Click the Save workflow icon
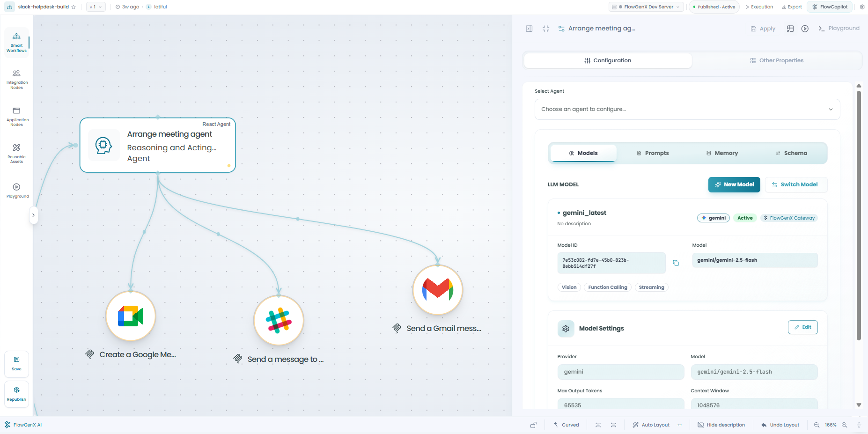 (16, 364)
